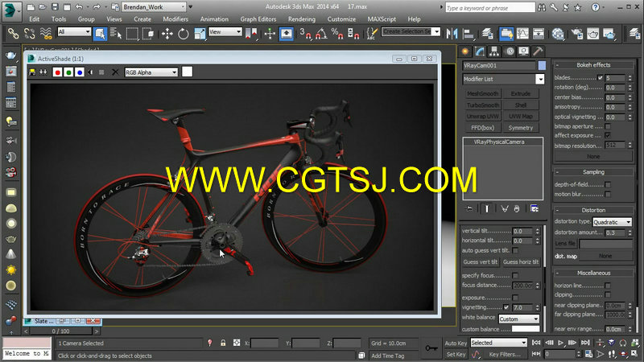Click the Play Animation button
The width and height of the screenshot is (644, 362).
(x=560, y=343)
